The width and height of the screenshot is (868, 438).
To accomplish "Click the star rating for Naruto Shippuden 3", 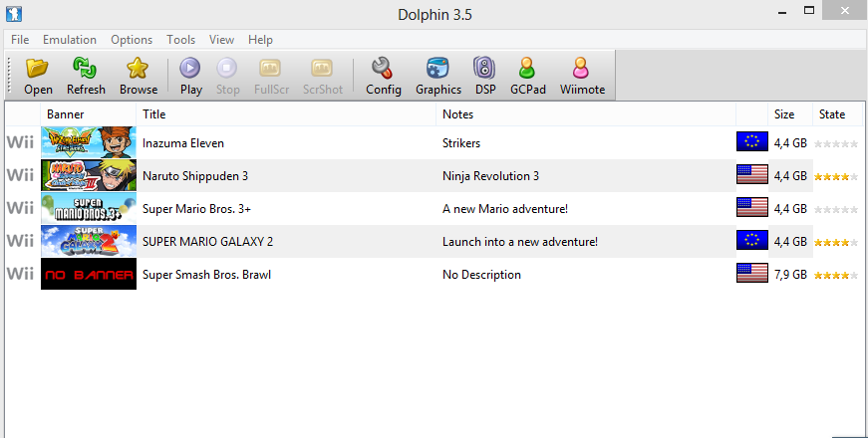I will pos(836,177).
